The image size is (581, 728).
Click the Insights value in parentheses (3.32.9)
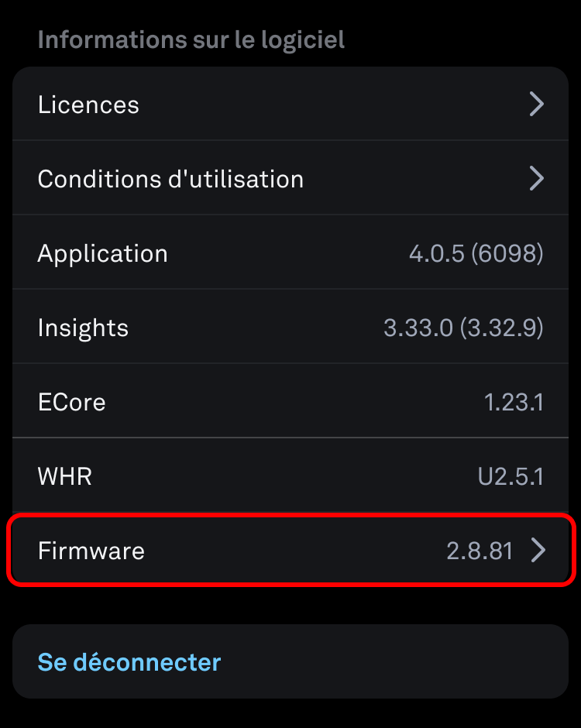[501, 328]
